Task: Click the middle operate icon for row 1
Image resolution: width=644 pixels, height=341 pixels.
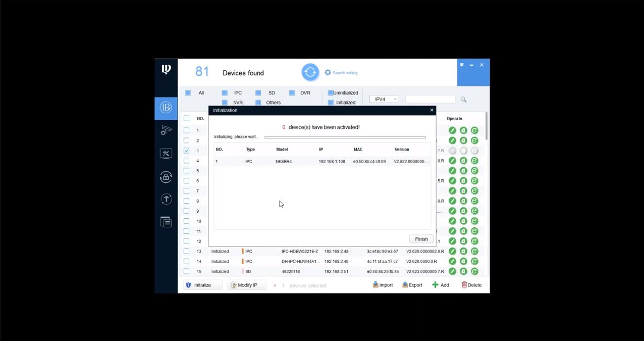Action: [x=463, y=130]
